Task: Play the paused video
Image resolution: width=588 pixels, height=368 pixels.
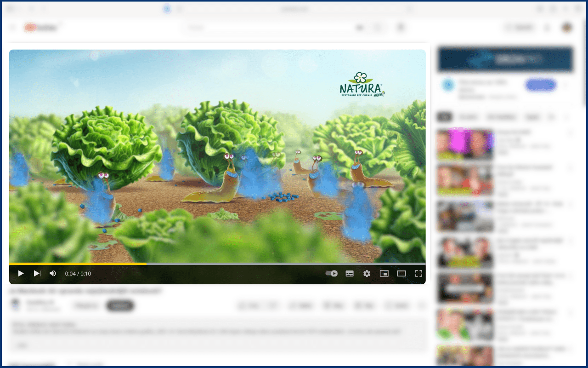Action: click(x=21, y=273)
